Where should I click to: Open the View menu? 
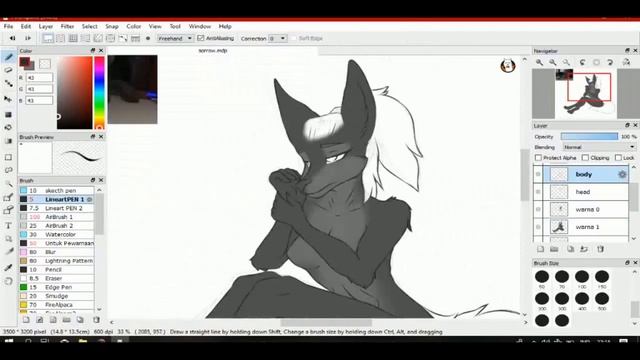click(x=155, y=26)
